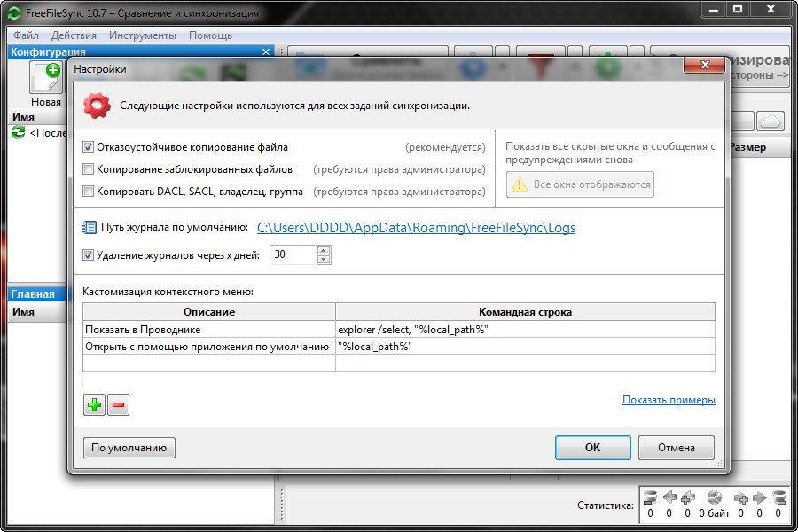Enable Копировать DACL, SACL, владелец, группа
This screenshot has height=532, width=798.
pyautogui.click(x=88, y=192)
